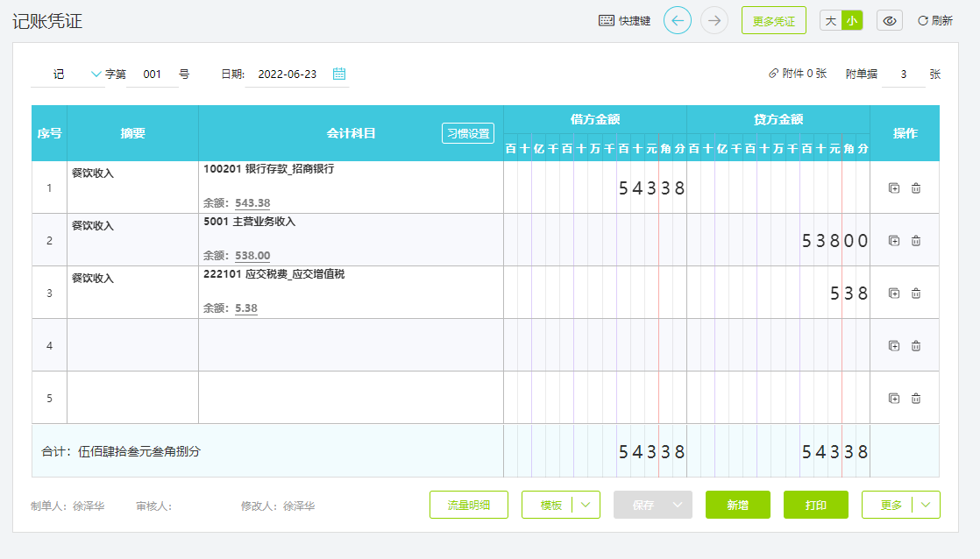Image resolution: width=980 pixels, height=559 pixels.
Task: Click the 更多凭证 button
Action: tap(773, 20)
